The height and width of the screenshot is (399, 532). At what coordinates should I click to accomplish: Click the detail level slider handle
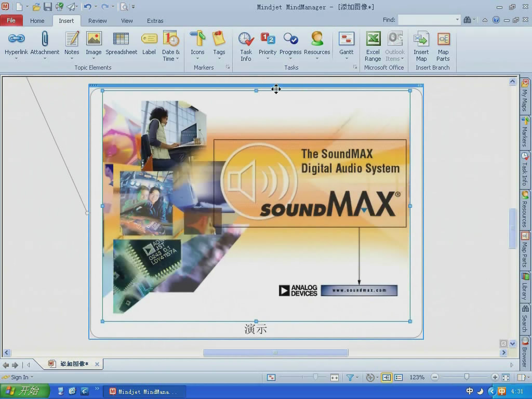pyautogui.click(x=315, y=377)
